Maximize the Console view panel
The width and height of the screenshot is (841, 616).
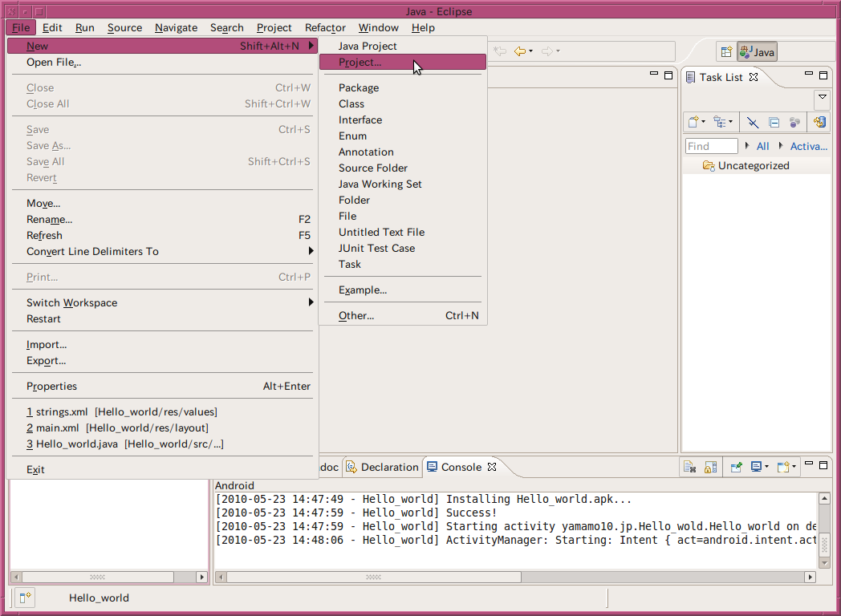tap(823, 465)
